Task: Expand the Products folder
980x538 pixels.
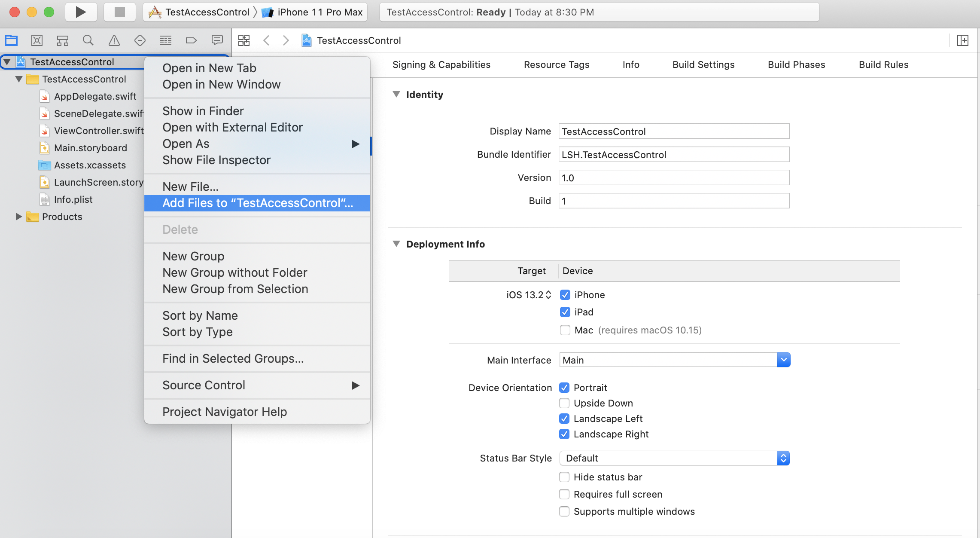Action: tap(18, 217)
